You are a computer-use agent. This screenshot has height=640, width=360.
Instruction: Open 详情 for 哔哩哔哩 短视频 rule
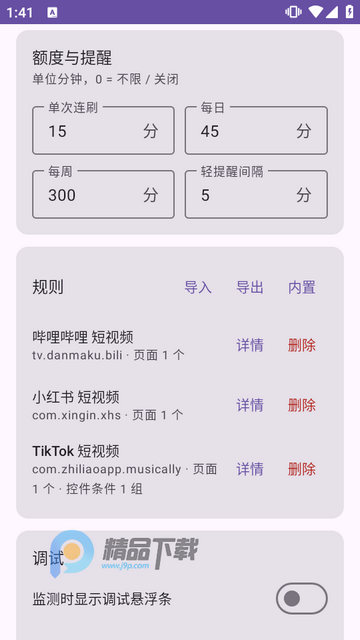point(250,345)
